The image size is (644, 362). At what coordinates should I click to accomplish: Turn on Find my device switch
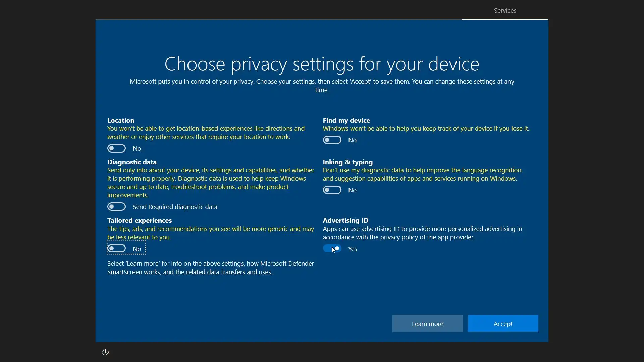pos(332,140)
